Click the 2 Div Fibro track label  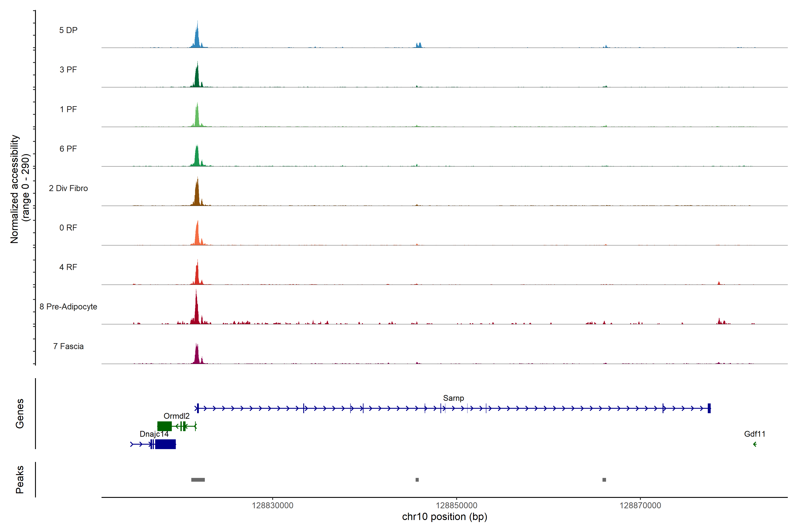coord(68,188)
